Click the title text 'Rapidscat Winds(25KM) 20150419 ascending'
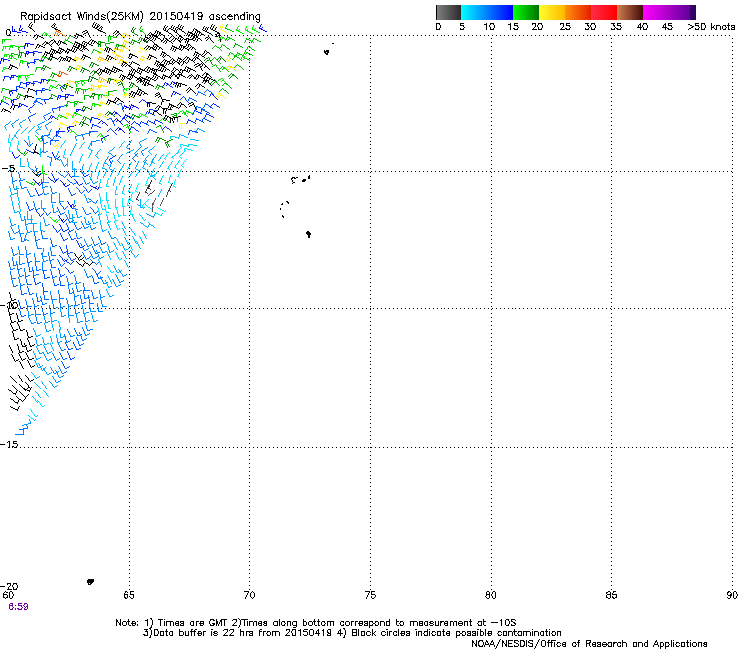The height and width of the screenshot is (650, 740). (x=140, y=17)
